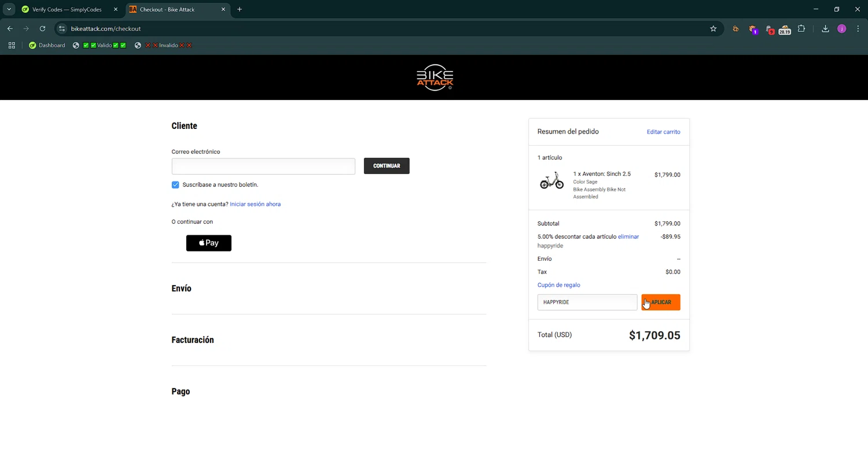Open the extension icon with red badge 9
The image size is (868, 470).
(x=769, y=29)
